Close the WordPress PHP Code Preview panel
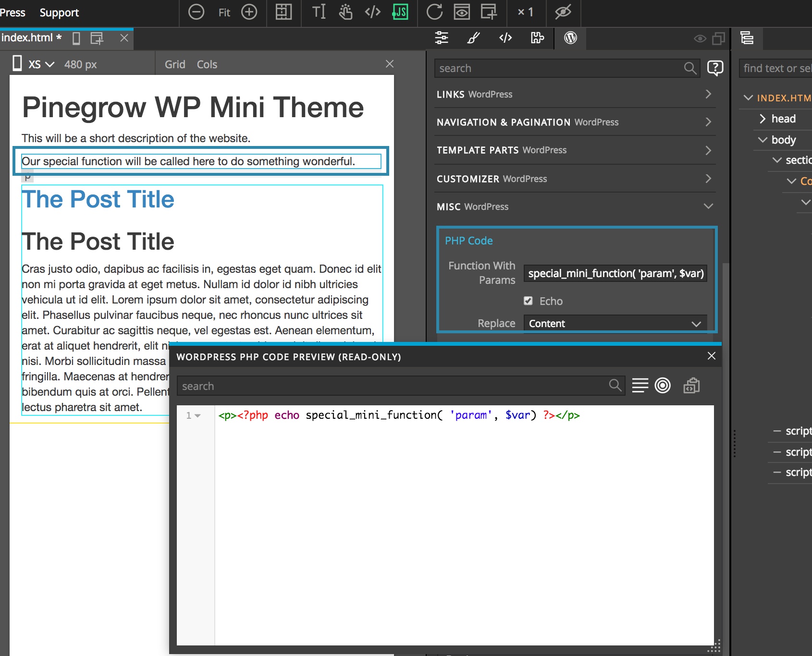This screenshot has width=812, height=656. pyautogui.click(x=712, y=356)
